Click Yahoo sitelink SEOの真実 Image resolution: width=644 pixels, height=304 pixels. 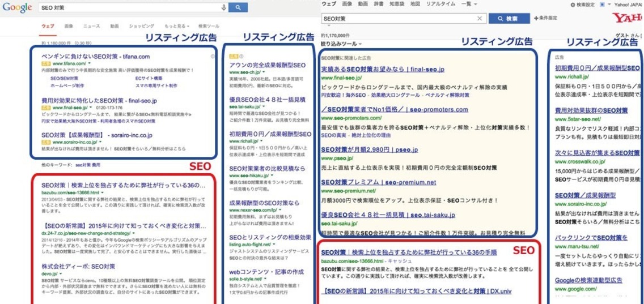coord(334,135)
